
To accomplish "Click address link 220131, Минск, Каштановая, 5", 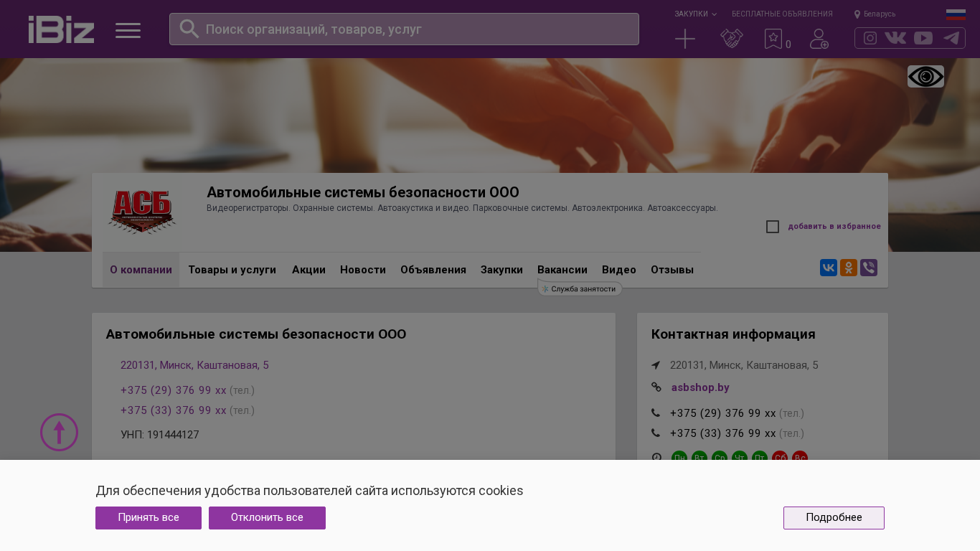I will [194, 365].
